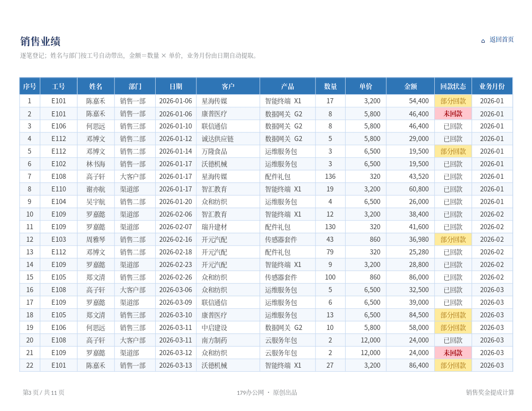The image size is (532, 411).
Task: Select the 销售业绩 page title
Action: tap(40, 41)
